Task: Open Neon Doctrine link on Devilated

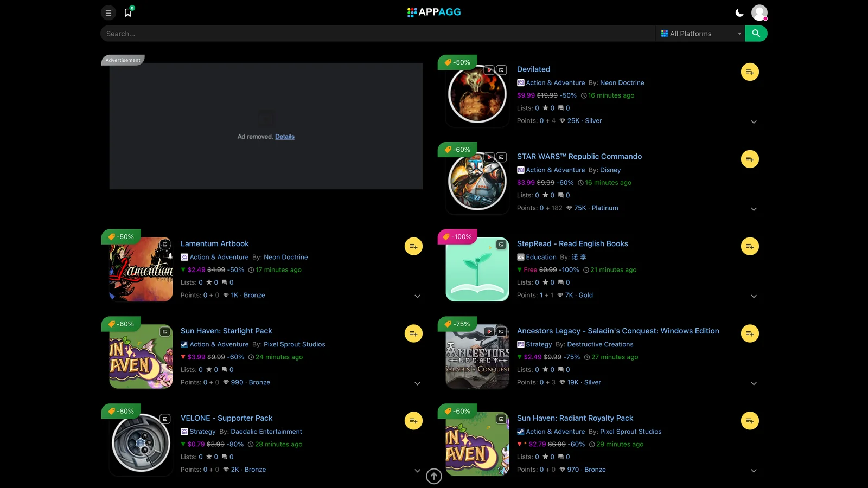Action: point(622,83)
